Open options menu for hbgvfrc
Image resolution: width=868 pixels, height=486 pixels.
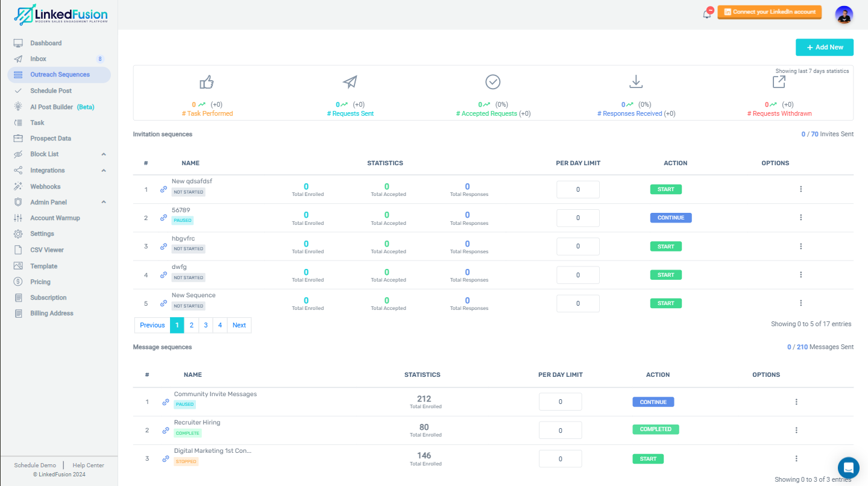(801, 246)
